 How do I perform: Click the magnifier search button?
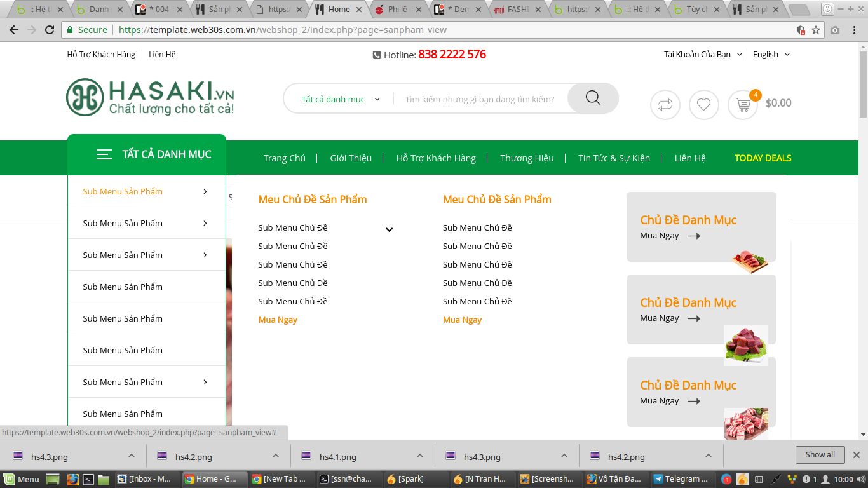[593, 98]
